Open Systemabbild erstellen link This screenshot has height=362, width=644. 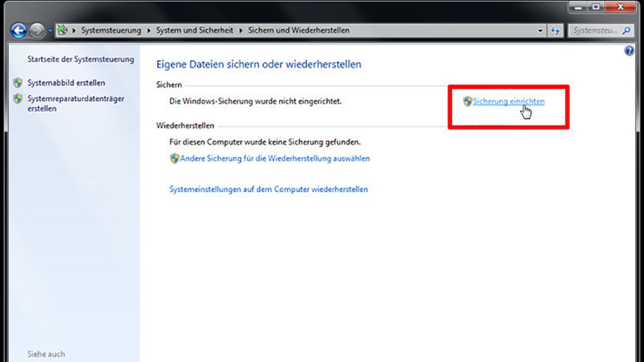66,82
